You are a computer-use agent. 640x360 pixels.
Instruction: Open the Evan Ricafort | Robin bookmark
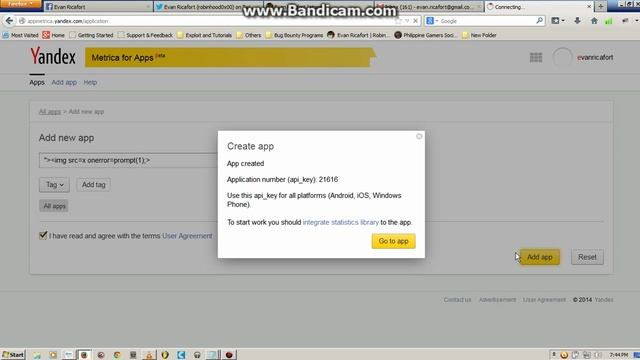(x=358, y=35)
